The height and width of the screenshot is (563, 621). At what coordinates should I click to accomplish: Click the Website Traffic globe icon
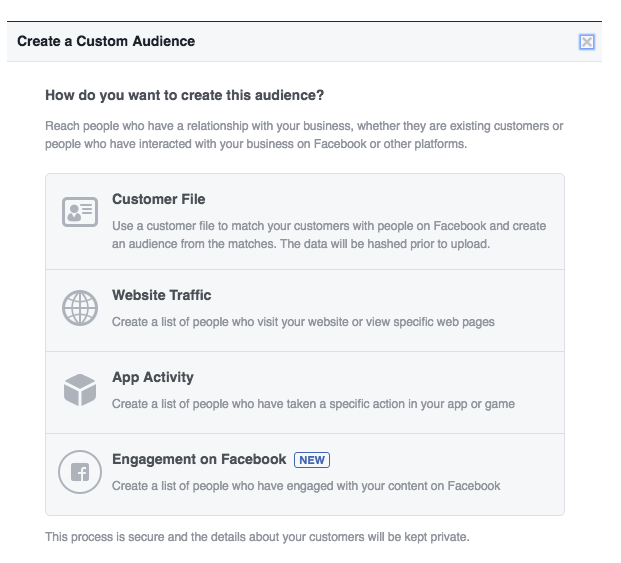[79, 308]
